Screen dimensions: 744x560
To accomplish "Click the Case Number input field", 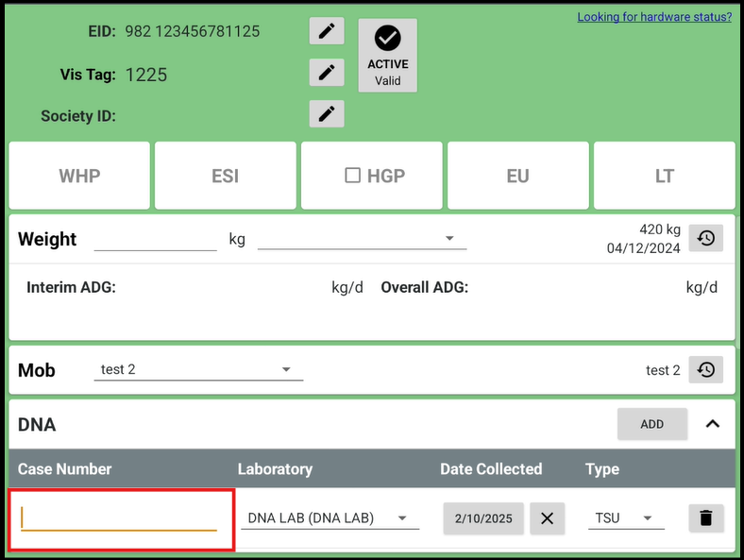I will pos(119,518).
